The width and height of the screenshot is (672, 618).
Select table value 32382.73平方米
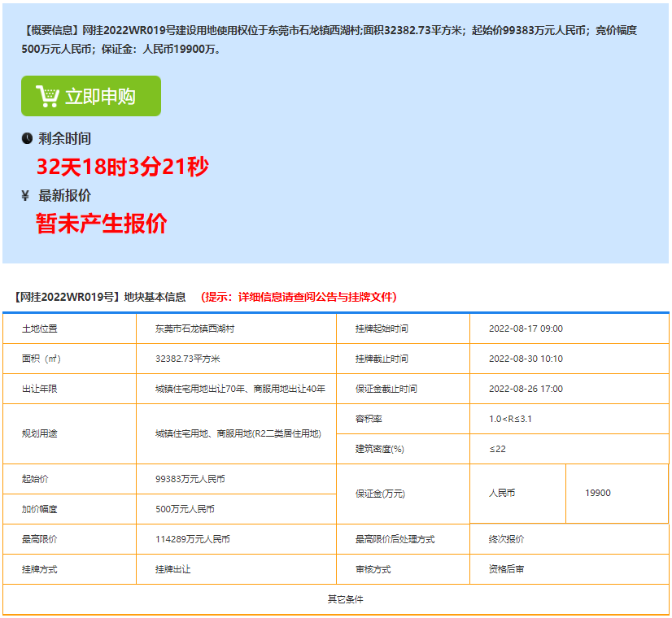click(187, 359)
